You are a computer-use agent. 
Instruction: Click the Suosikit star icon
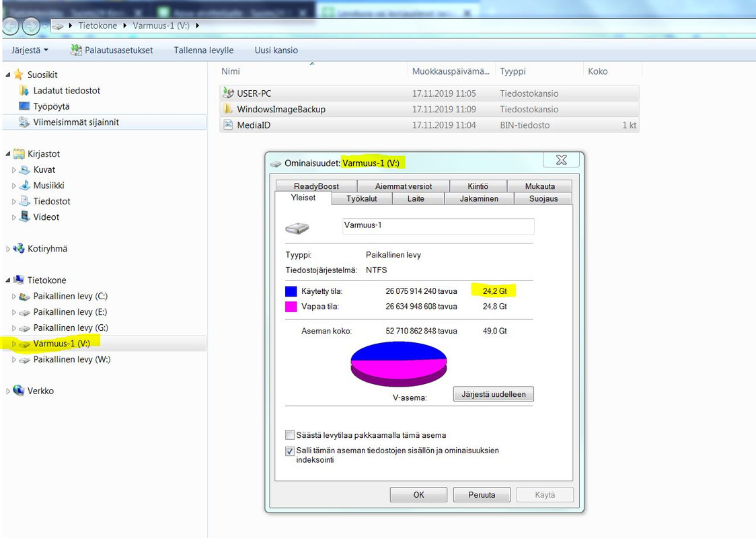pos(18,74)
